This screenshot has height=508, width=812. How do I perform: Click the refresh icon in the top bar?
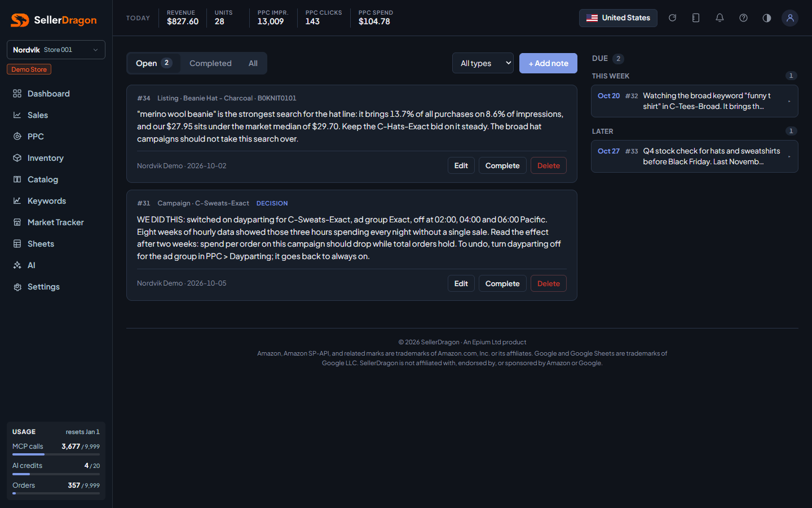pyautogui.click(x=672, y=18)
